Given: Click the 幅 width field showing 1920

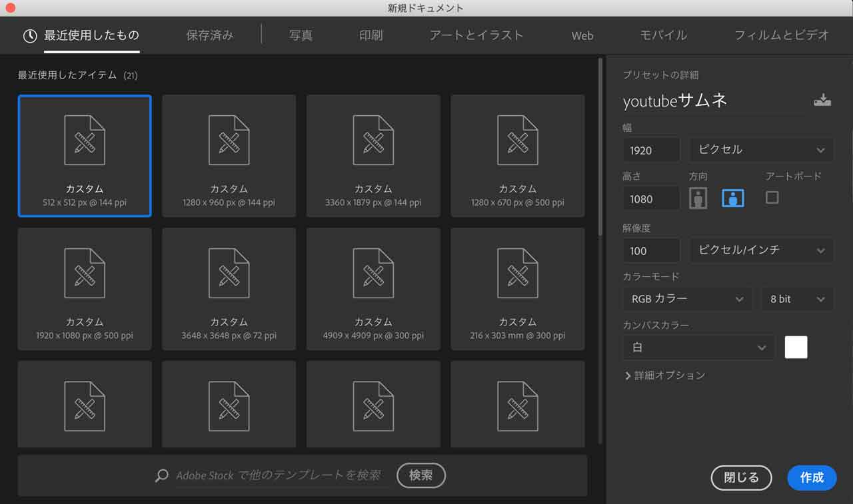Looking at the screenshot, I should pyautogui.click(x=652, y=150).
